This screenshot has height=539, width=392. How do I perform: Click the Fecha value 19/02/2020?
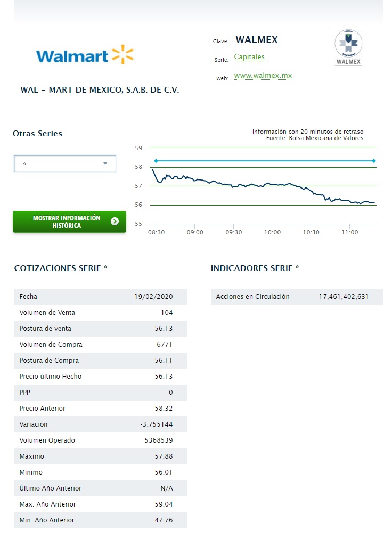pos(154,297)
